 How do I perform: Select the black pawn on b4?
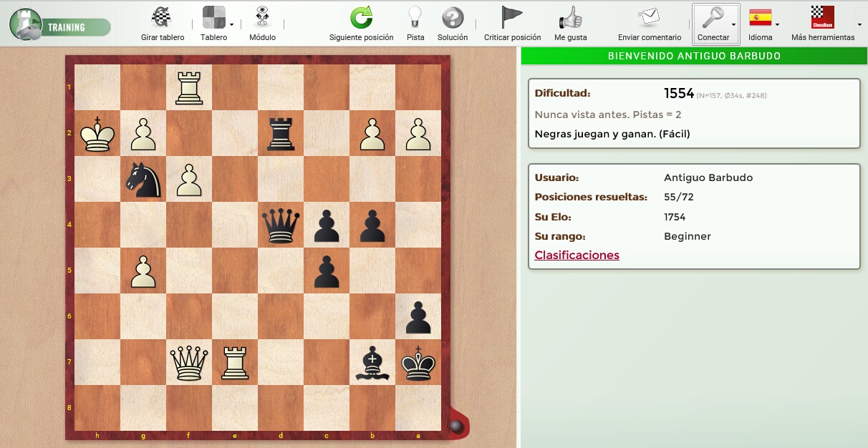click(372, 226)
